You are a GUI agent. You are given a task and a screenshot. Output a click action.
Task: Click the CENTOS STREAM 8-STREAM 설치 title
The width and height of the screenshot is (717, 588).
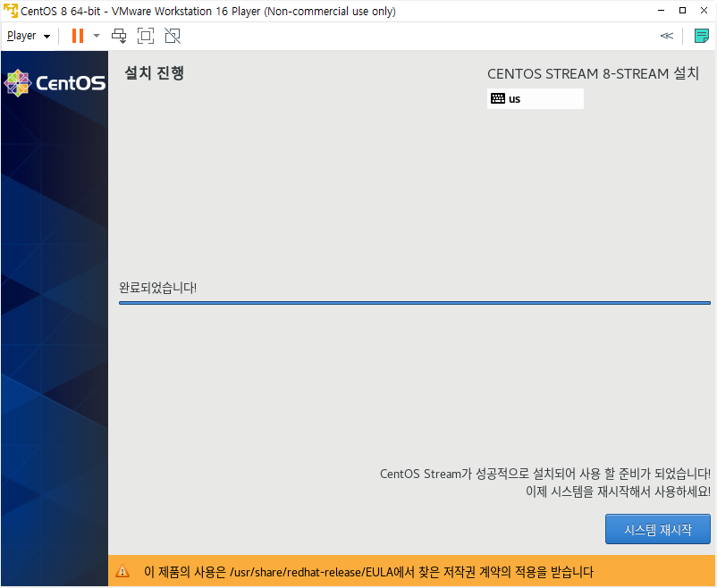coord(593,73)
